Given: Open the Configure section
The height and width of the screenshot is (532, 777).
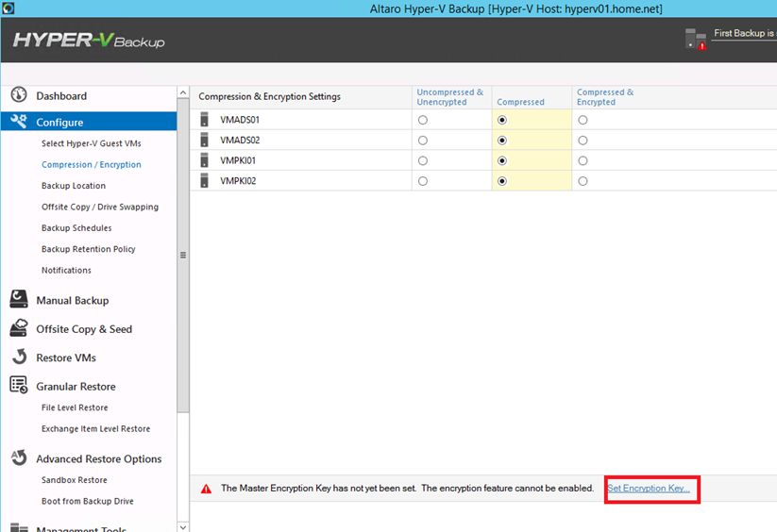Looking at the screenshot, I should pyautogui.click(x=89, y=122).
